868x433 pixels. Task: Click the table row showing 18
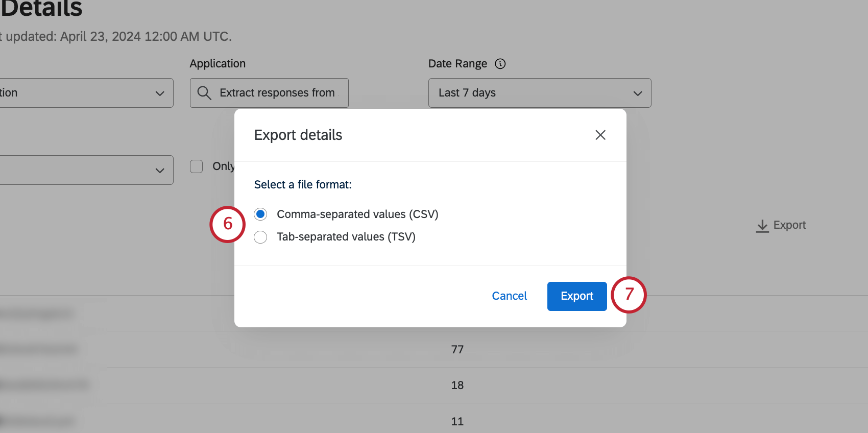457,385
